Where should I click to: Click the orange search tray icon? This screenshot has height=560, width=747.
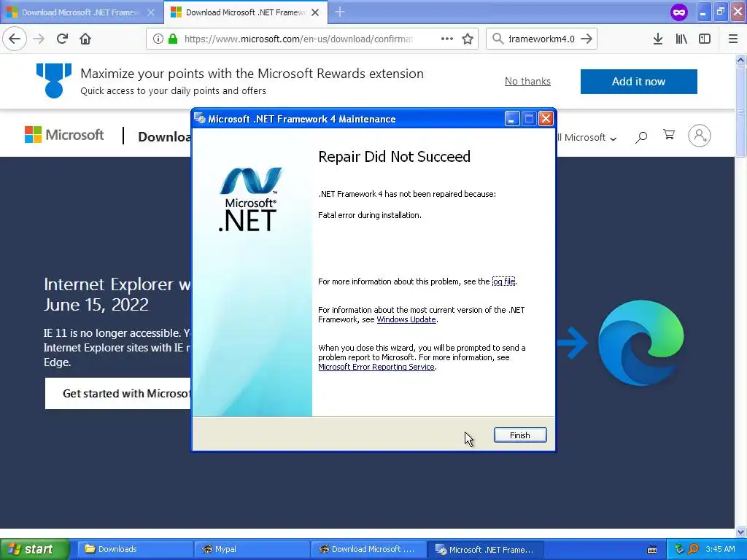pyautogui.click(x=693, y=549)
